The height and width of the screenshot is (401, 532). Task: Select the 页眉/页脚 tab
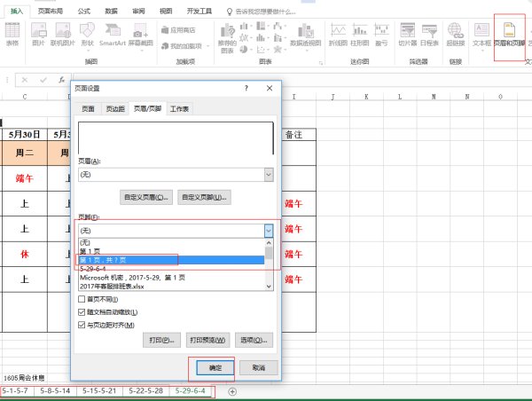pyautogui.click(x=147, y=108)
